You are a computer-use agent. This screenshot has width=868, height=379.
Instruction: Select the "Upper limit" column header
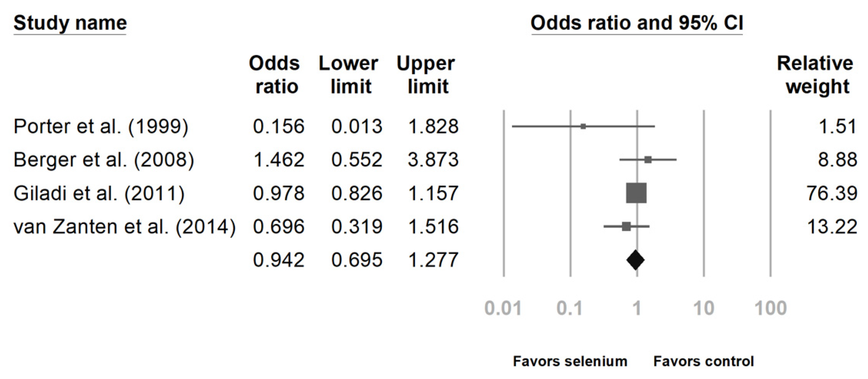[426, 75]
